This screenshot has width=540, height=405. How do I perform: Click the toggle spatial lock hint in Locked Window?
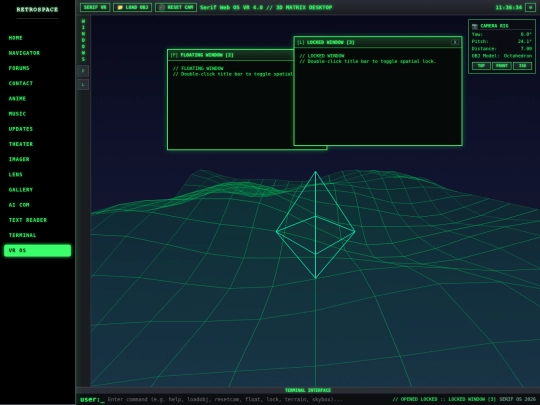pyautogui.click(x=368, y=61)
